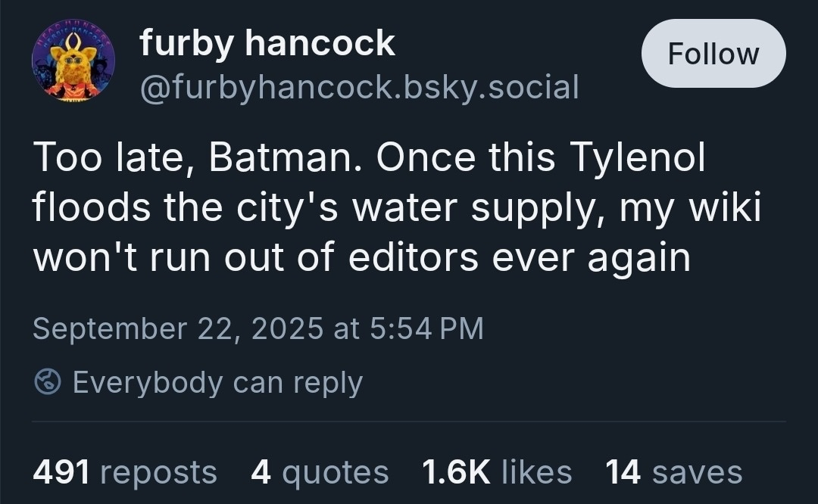The image size is (818, 504).
Task: Click the Follow button
Action: point(713,54)
